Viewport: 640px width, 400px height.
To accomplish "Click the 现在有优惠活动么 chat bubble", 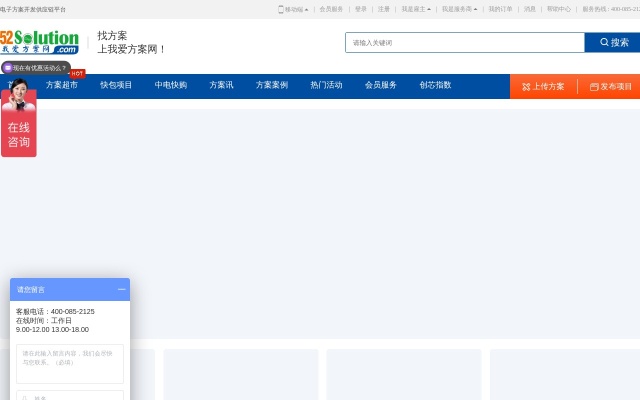I will pos(37,68).
